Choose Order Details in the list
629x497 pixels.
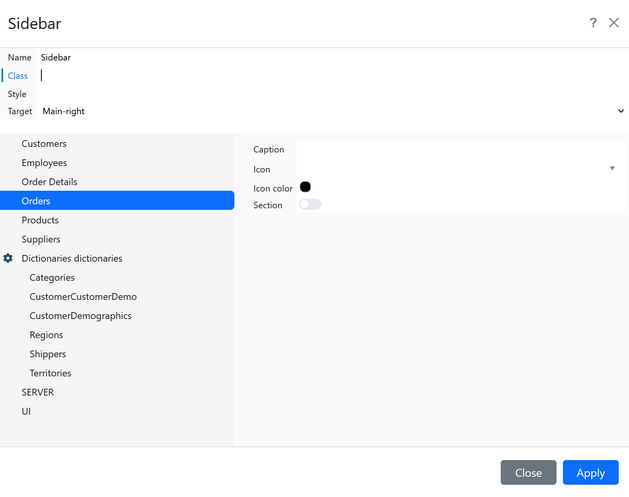pos(49,182)
